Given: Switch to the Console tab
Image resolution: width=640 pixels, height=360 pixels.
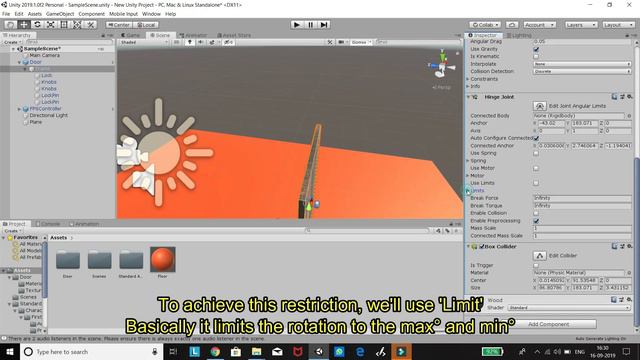Looking at the screenshot, I should pyautogui.click(x=48, y=224).
